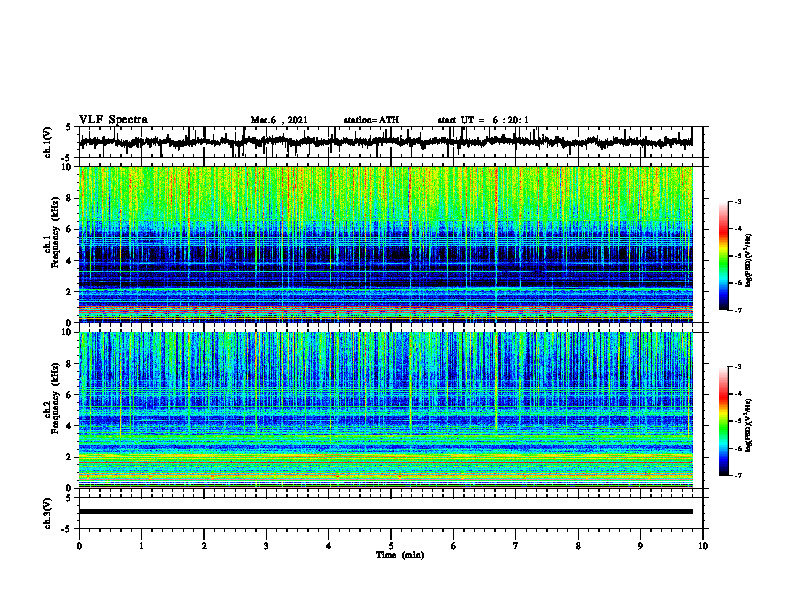This screenshot has height=612, width=792.
Task: Click the 'ch.1(V)' waveform axis label
Action: (x=48, y=142)
